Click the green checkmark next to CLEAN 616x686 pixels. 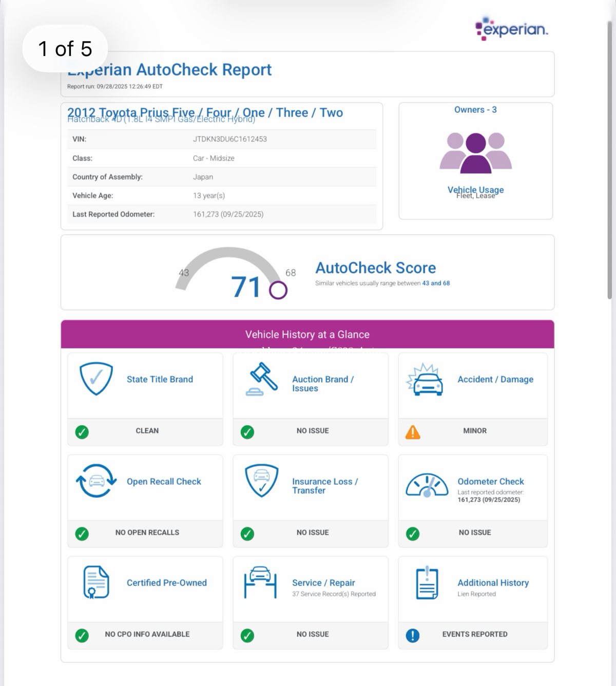(x=82, y=432)
